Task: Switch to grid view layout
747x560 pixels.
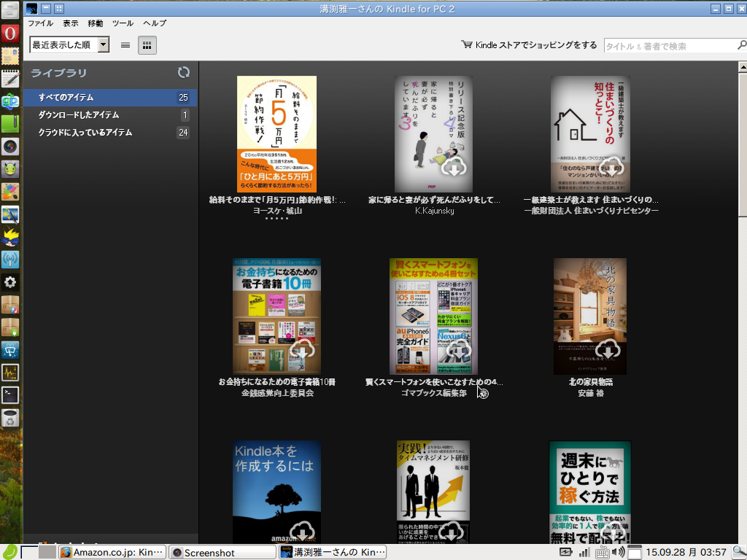Action: pos(147,45)
